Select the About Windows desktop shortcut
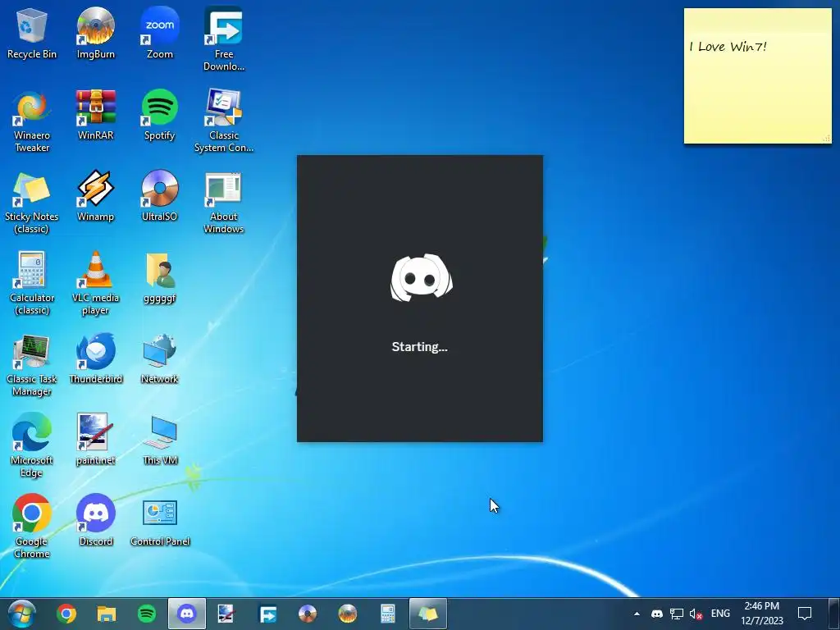 point(223,203)
